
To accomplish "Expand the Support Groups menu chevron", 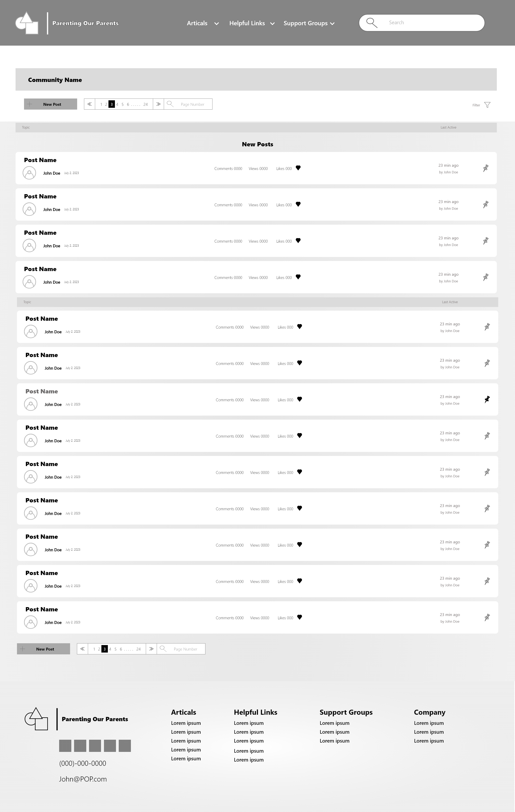I will point(332,24).
